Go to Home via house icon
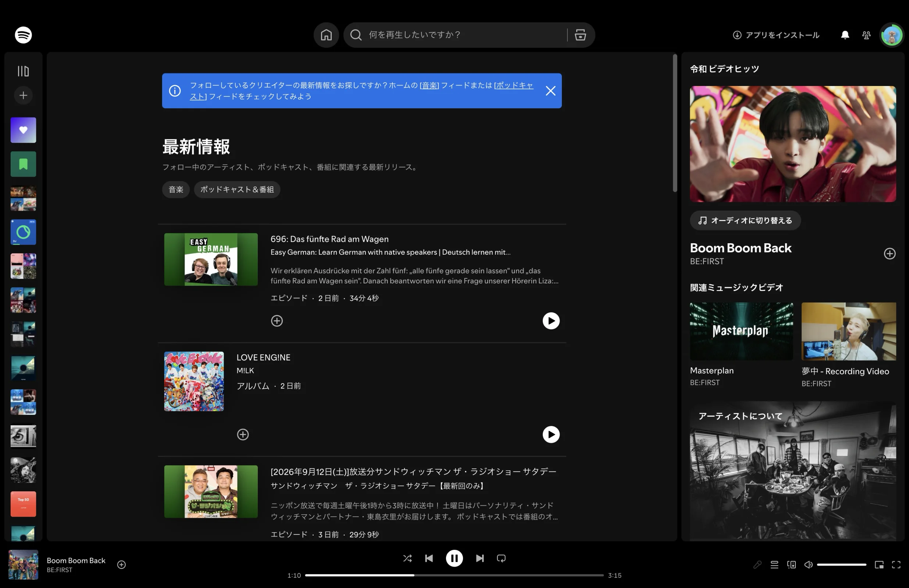 click(326, 35)
